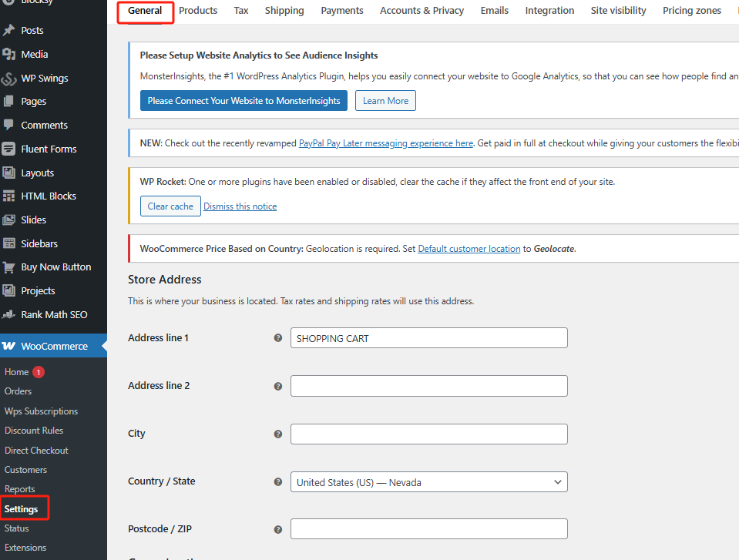This screenshot has width=739, height=560.
Task: Click the Comments speech bubble icon
Action: point(9,125)
